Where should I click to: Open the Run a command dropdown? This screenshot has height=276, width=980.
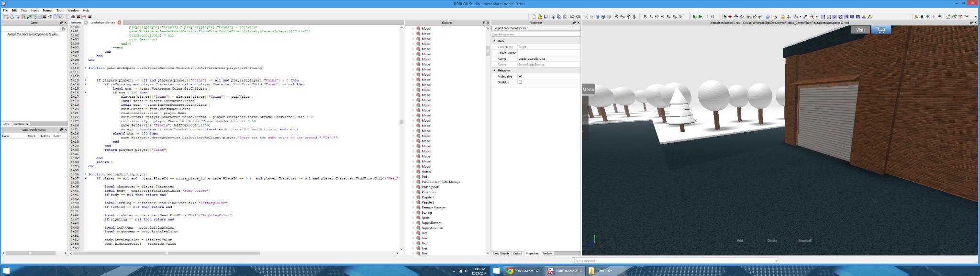coord(776,261)
